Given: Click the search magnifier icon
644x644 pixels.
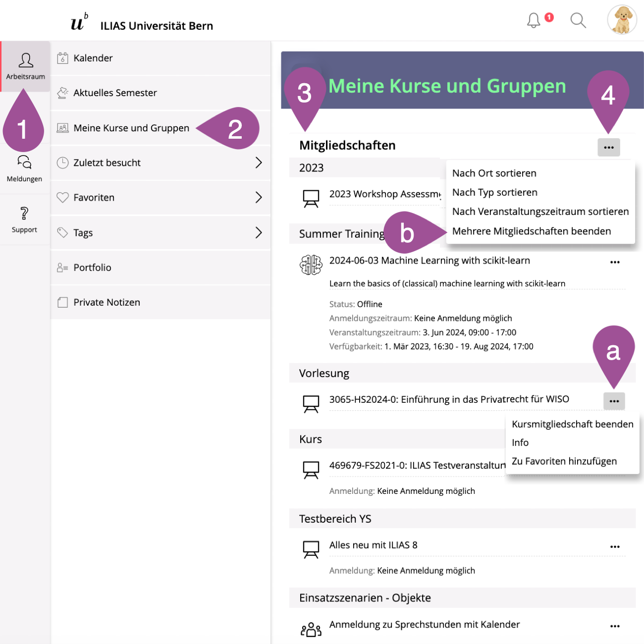Looking at the screenshot, I should [578, 20].
